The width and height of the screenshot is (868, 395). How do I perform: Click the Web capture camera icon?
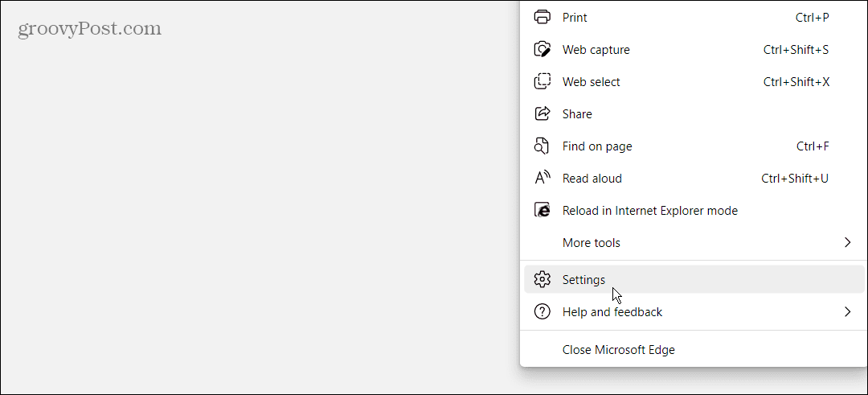tap(542, 49)
